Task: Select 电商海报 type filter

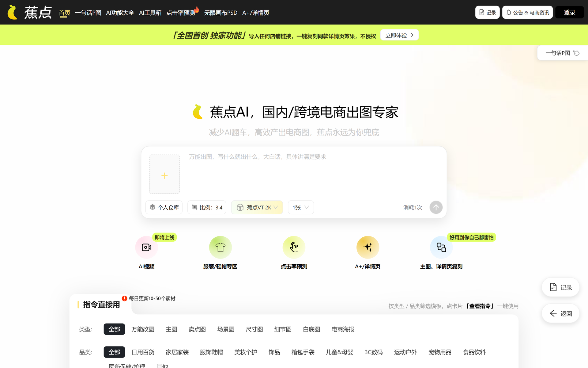Action: click(x=343, y=329)
